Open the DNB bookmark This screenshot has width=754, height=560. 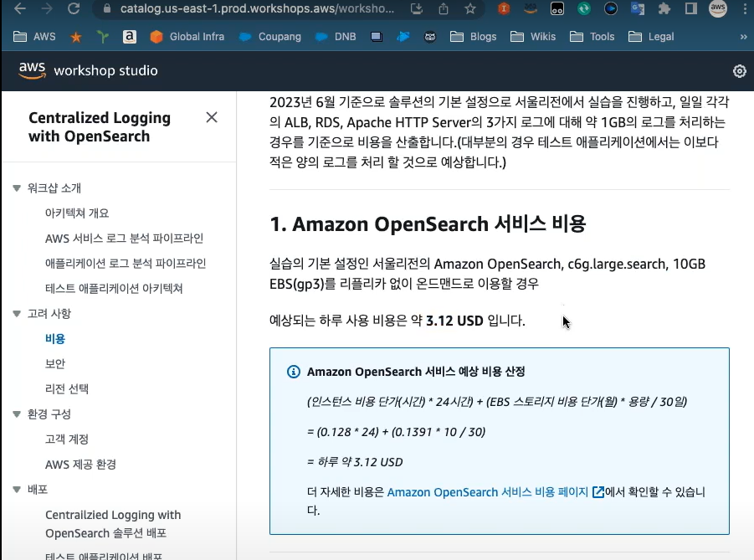click(x=336, y=37)
